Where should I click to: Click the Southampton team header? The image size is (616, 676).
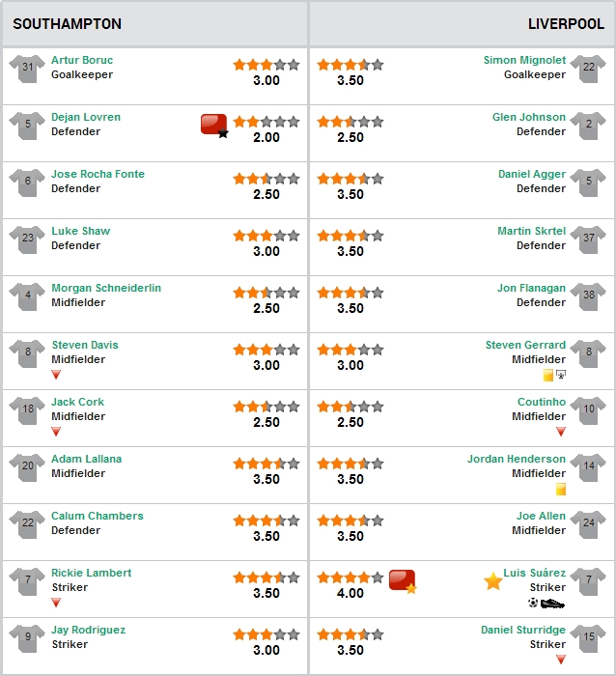[68, 24]
